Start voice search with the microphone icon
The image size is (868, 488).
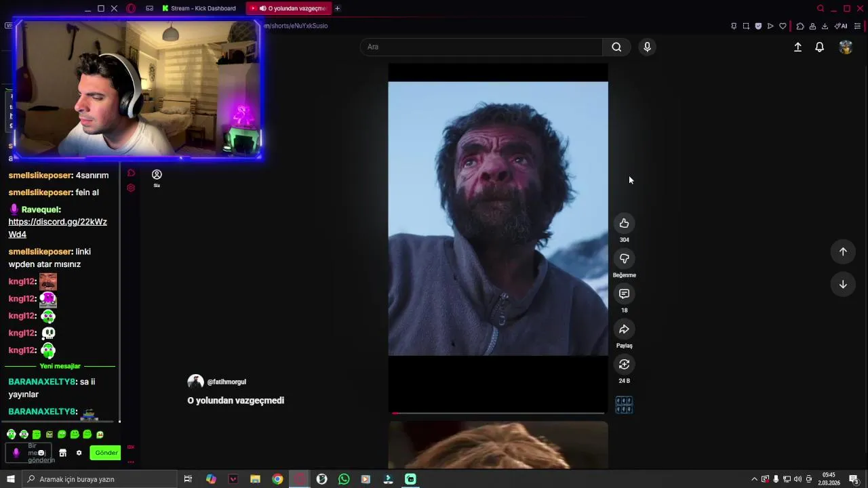pyautogui.click(x=647, y=47)
